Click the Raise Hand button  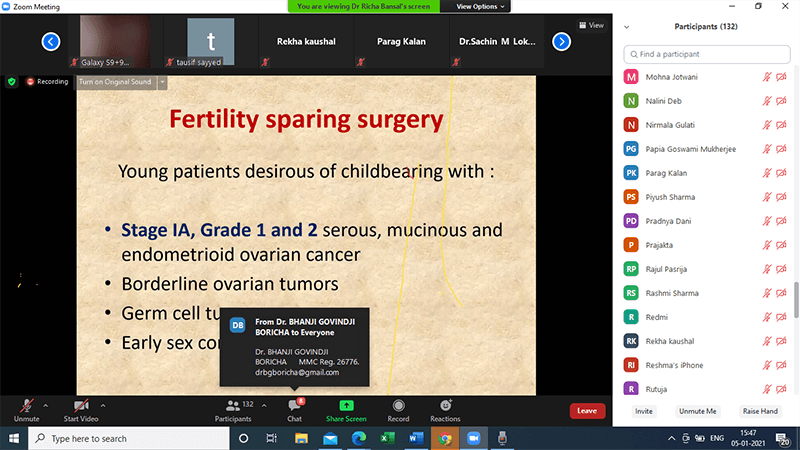(x=759, y=411)
